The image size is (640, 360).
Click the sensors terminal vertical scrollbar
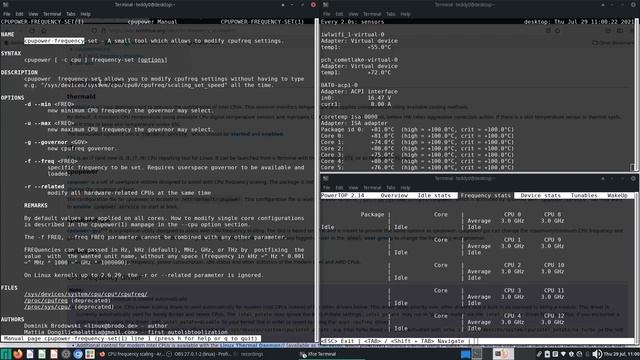point(636,95)
